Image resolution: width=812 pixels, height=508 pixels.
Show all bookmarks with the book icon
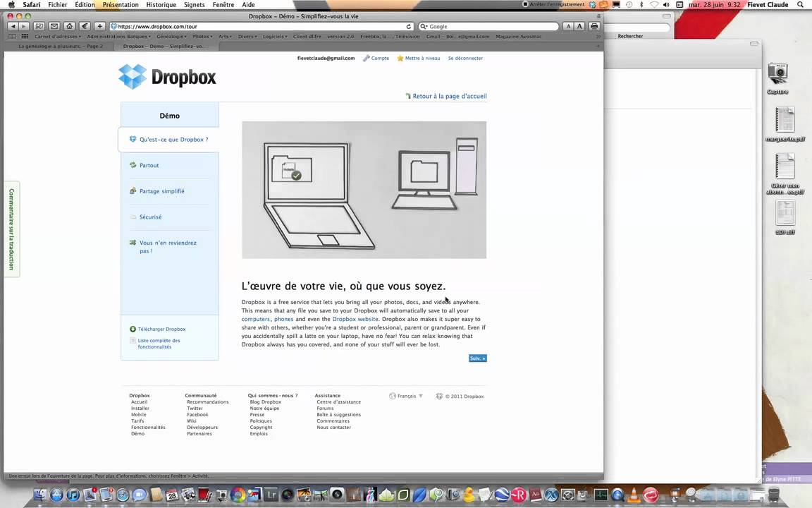pyautogui.click(x=12, y=36)
